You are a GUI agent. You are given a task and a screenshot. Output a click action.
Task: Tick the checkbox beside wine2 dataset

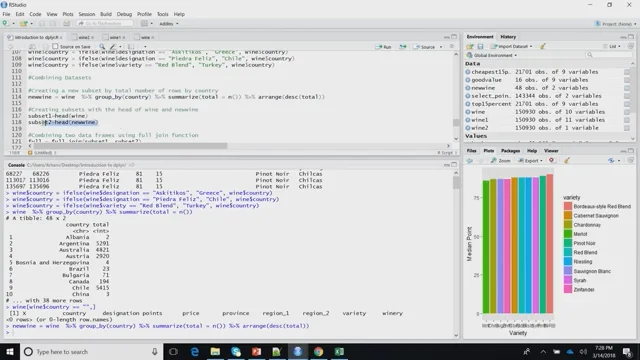click(627, 128)
